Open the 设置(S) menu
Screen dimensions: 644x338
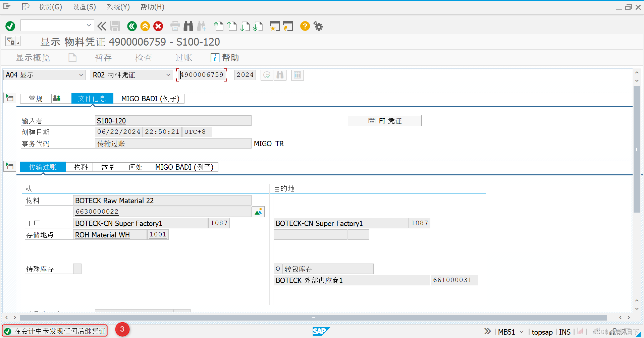click(85, 7)
